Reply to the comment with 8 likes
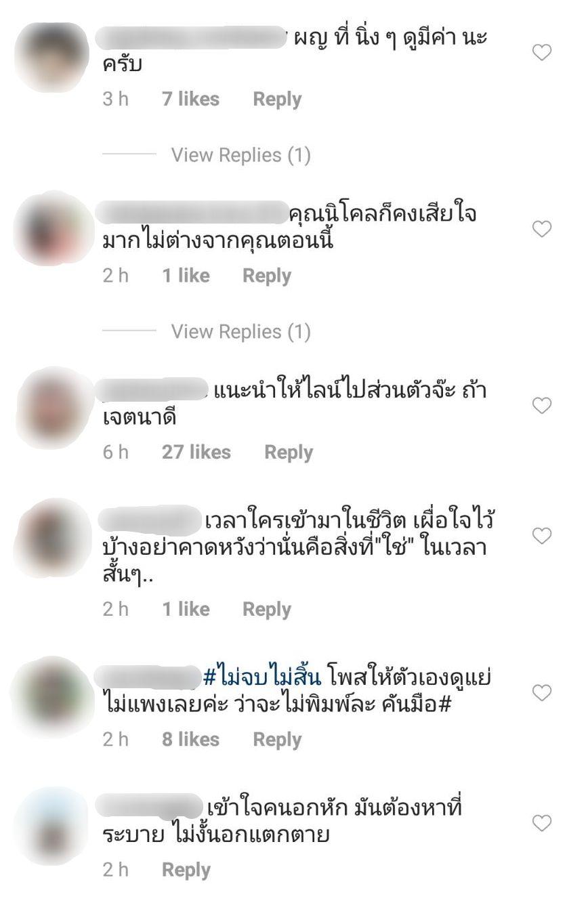The image size is (588, 905). pos(277,740)
